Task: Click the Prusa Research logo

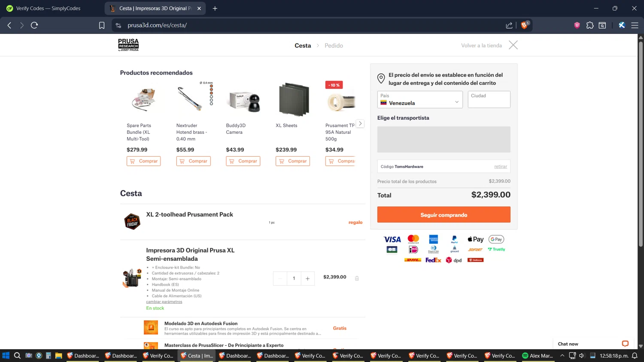Action: 128,45
